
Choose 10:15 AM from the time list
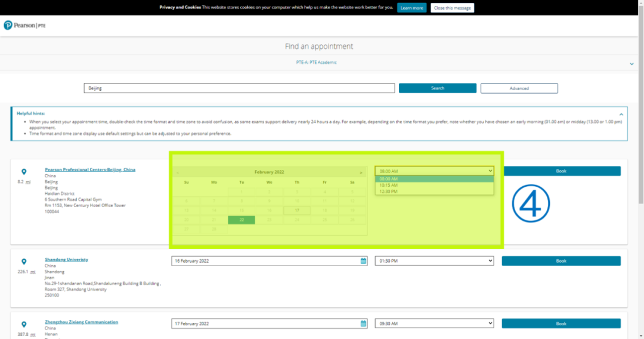tap(388, 185)
